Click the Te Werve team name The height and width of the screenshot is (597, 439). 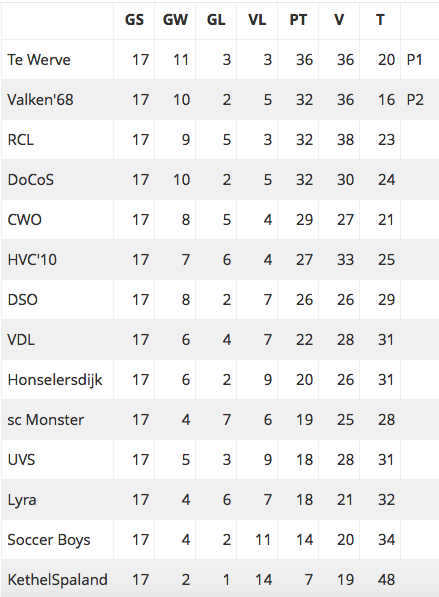click(39, 60)
